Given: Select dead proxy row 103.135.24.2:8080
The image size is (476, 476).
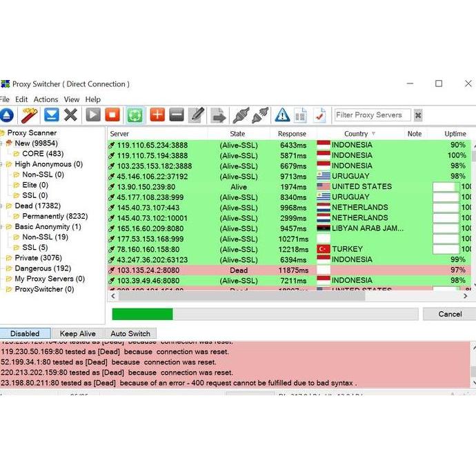Looking at the screenshot, I should point(289,270).
